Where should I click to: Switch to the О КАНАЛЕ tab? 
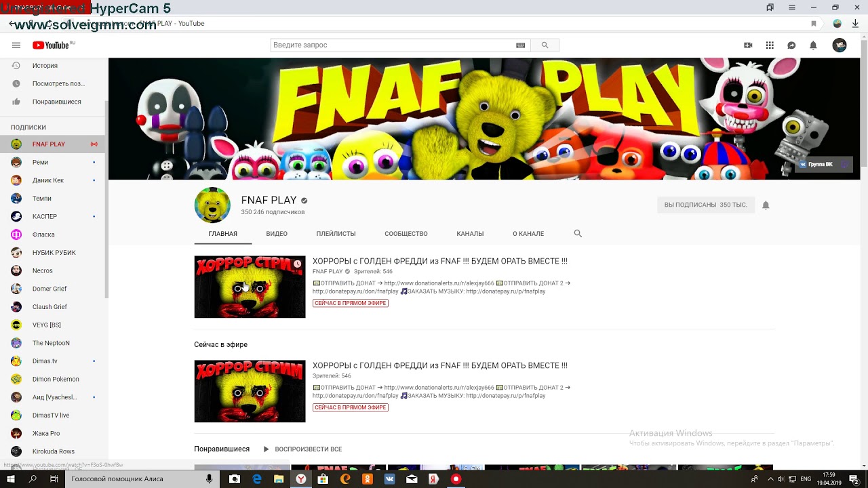point(528,234)
